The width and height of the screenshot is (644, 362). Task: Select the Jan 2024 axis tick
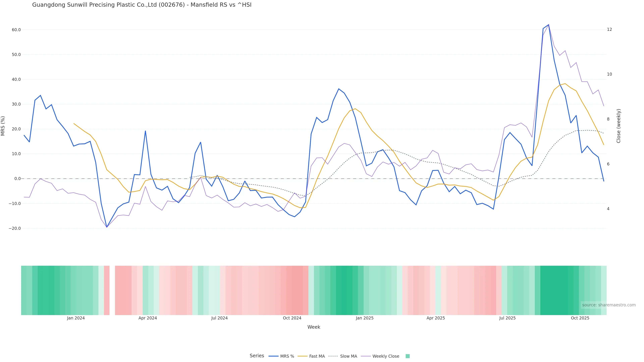76,318
